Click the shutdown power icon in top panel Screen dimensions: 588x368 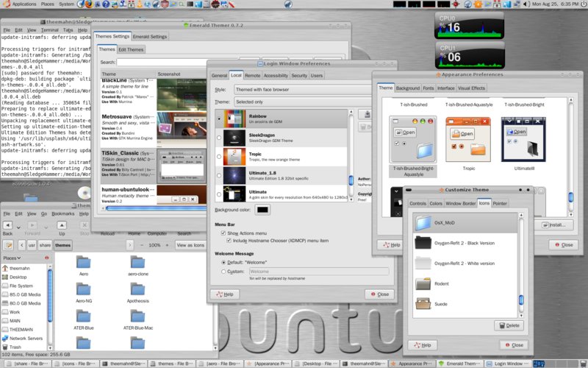coord(583,4)
